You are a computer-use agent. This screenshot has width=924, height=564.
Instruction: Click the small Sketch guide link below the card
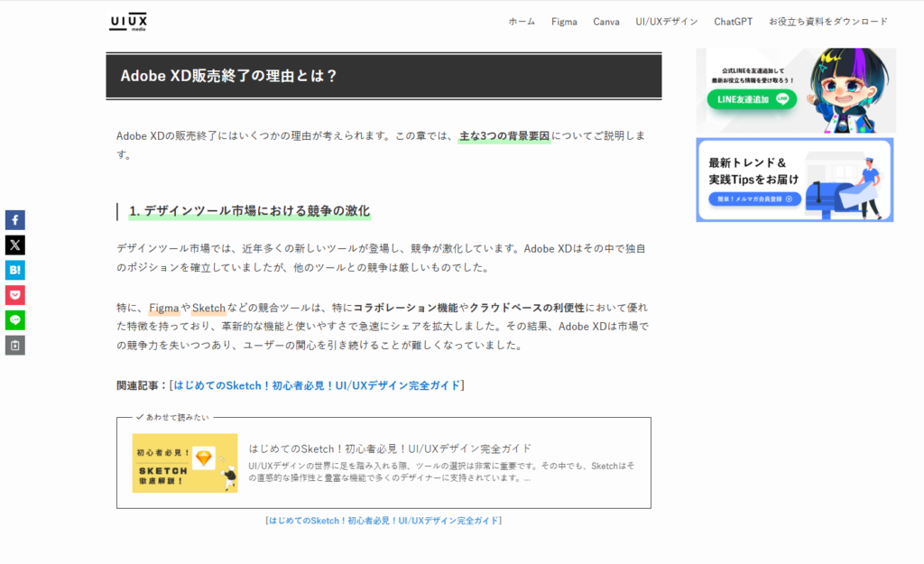383,521
